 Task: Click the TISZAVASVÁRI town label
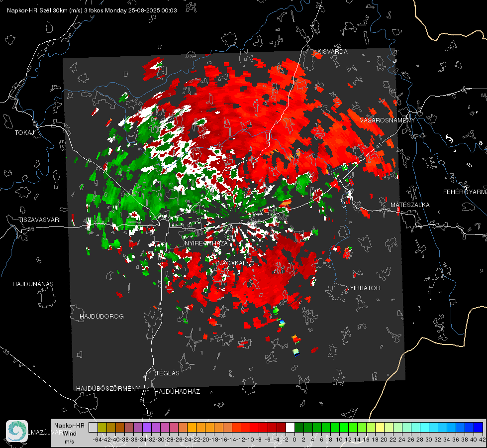39,220
